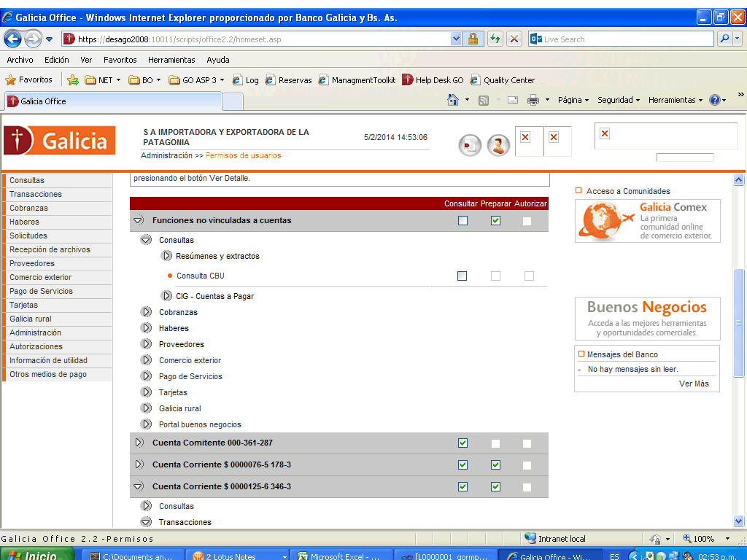
Task: Click the Print icon in command bar
Action: click(x=533, y=100)
